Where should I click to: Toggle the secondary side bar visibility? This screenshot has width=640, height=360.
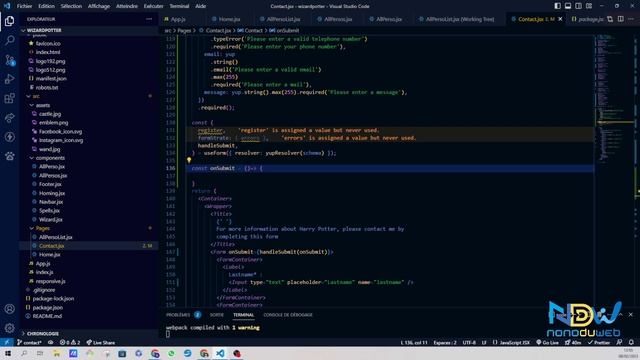click(578, 6)
